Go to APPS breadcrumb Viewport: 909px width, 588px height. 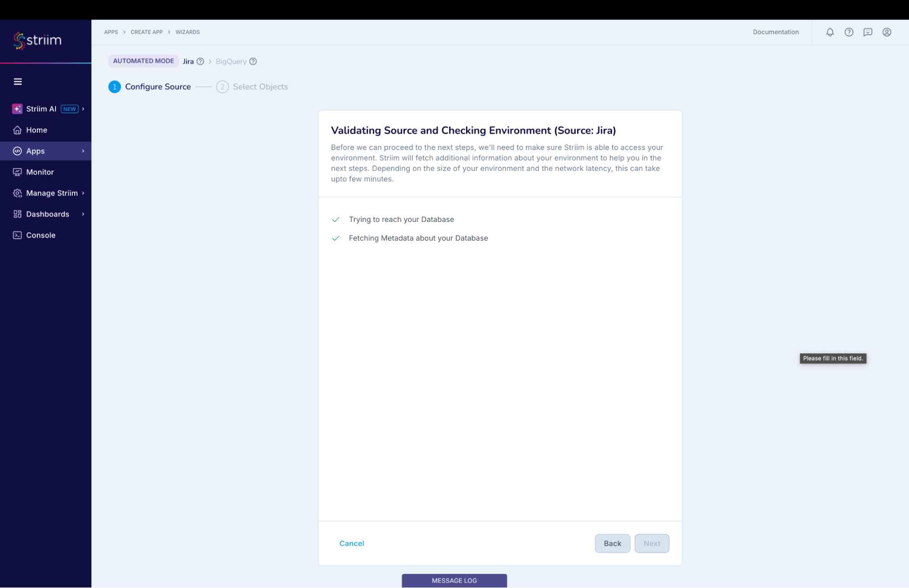111,32
